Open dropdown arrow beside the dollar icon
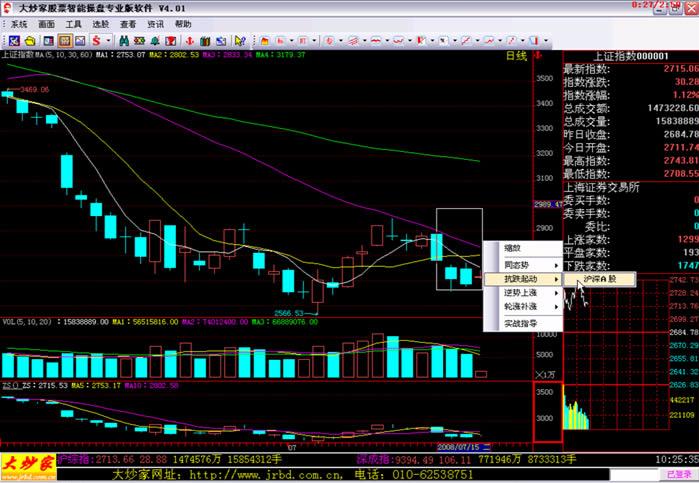Image resolution: width=699 pixels, height=483 pixels. tap(108, 40)
